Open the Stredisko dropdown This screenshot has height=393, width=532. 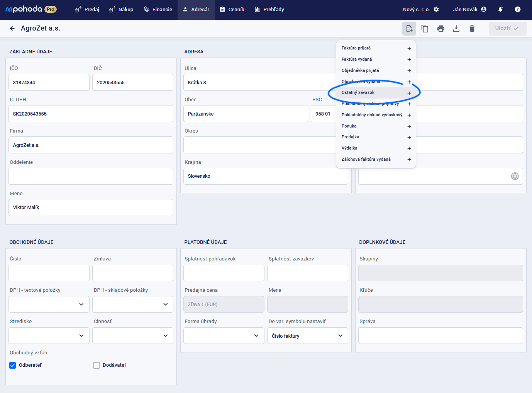click(x=49, y=335)
